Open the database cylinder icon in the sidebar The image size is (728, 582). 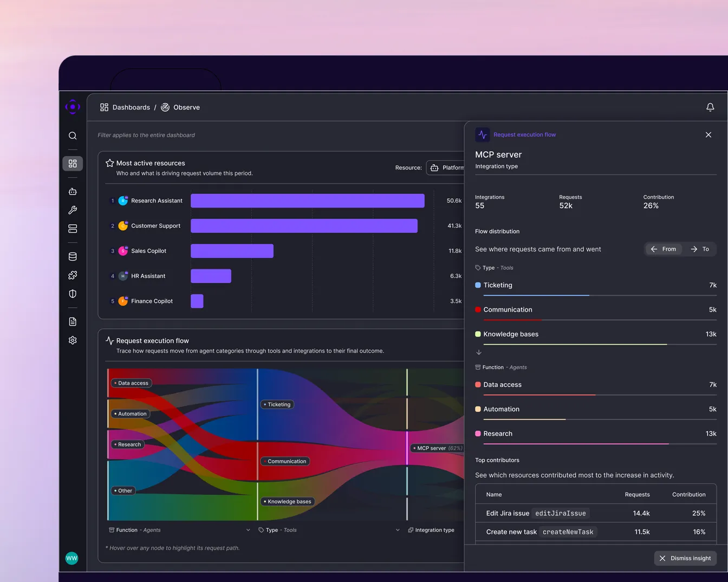coord(73,257)
